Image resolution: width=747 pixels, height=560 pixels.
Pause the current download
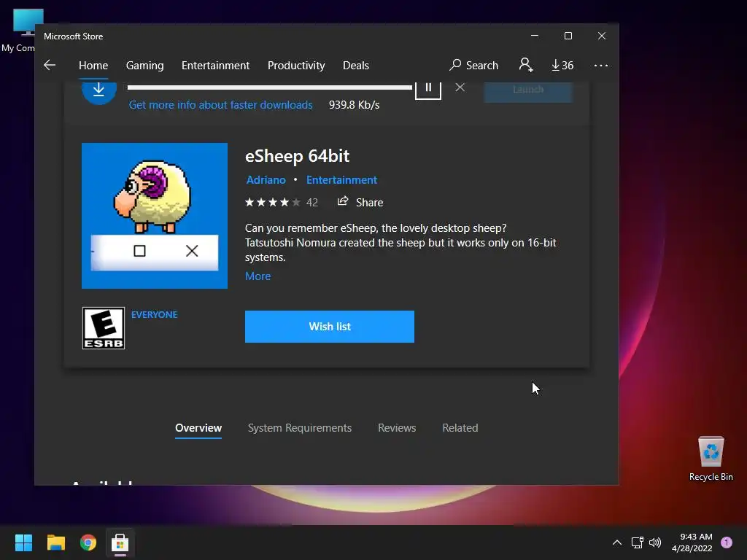point(428,88)
